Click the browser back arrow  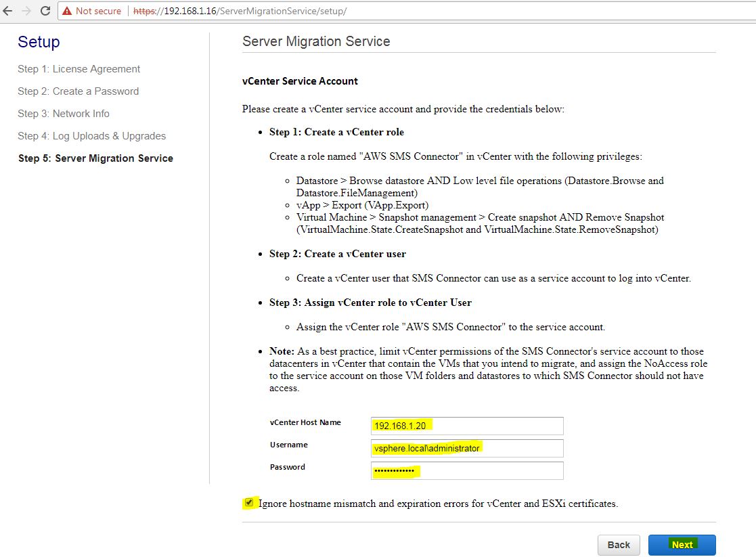(x=8, y=11)
